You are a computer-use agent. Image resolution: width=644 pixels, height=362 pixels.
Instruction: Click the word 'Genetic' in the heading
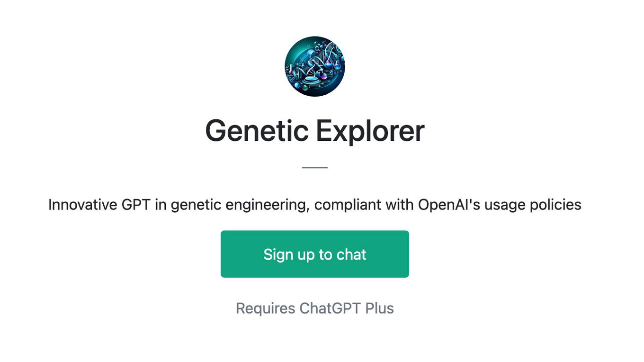coord(257,131)
